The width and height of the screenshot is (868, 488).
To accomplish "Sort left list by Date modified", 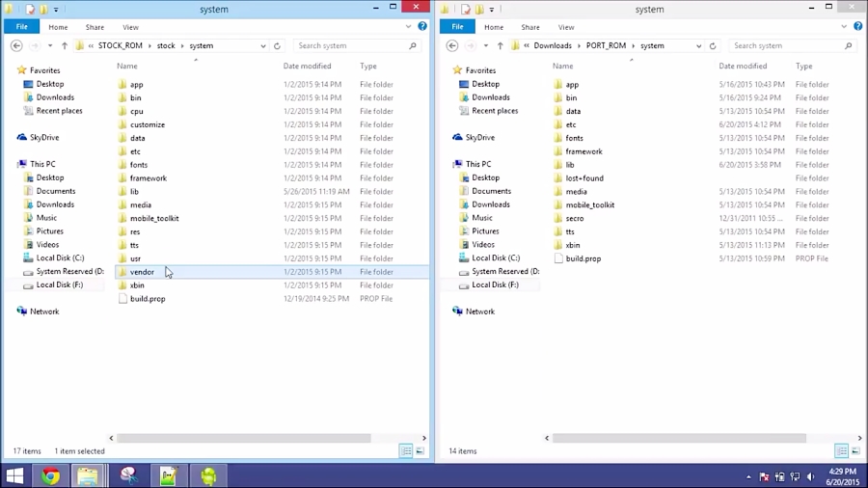I will [307, 67].
